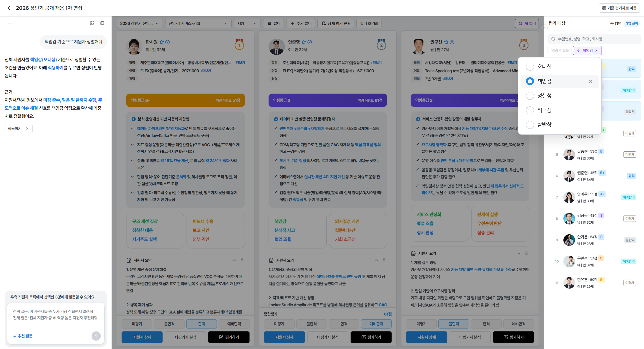644x349 pixels.
Task: Click the star icon next to 황시원
Action: click(x=162, y=42)
